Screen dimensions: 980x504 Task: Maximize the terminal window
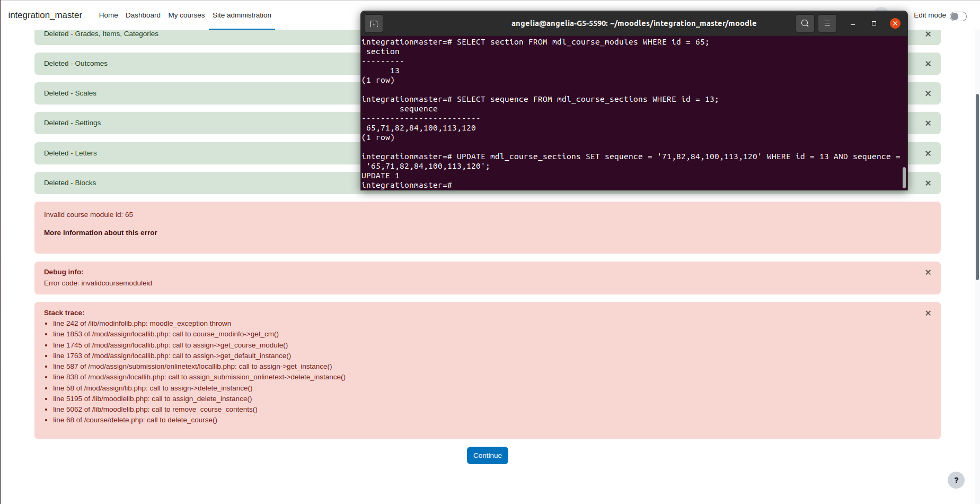[874, 23]
